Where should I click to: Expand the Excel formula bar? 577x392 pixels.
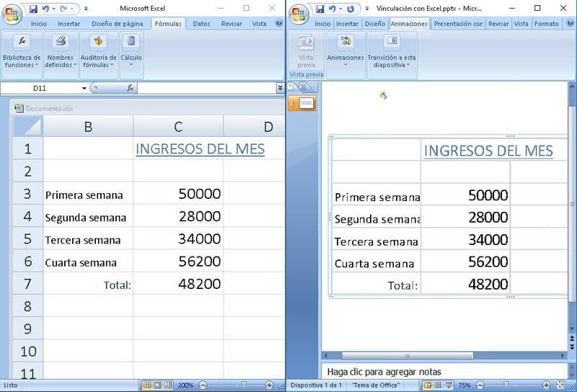tap(280, 88)
